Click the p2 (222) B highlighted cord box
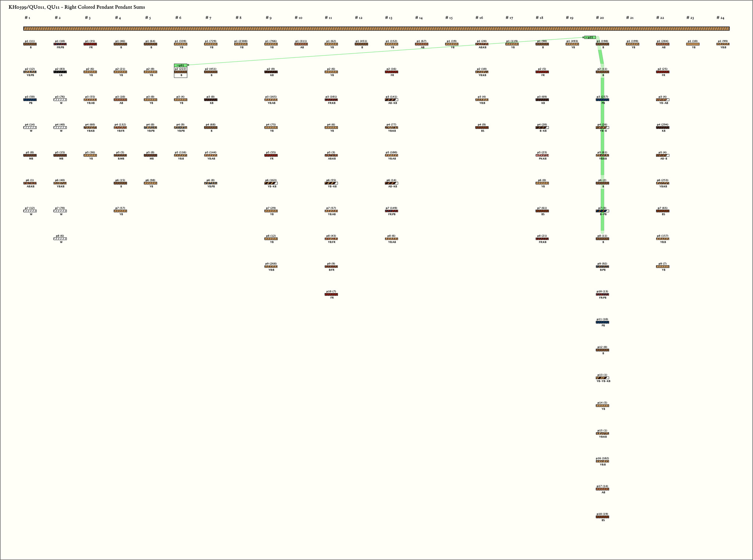The image size is (753, 560). pyautogui.click(x=181, y=72)
